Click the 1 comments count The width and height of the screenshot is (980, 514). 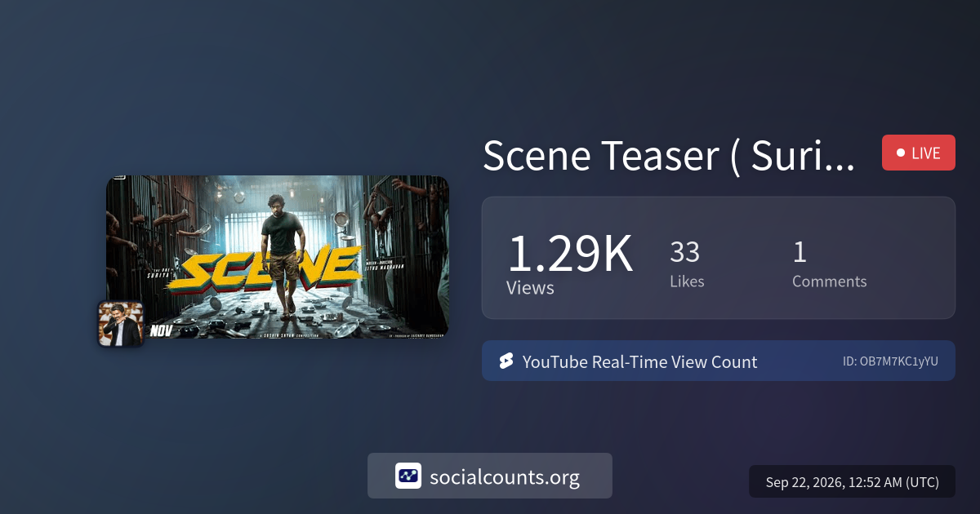pos(800,252)
